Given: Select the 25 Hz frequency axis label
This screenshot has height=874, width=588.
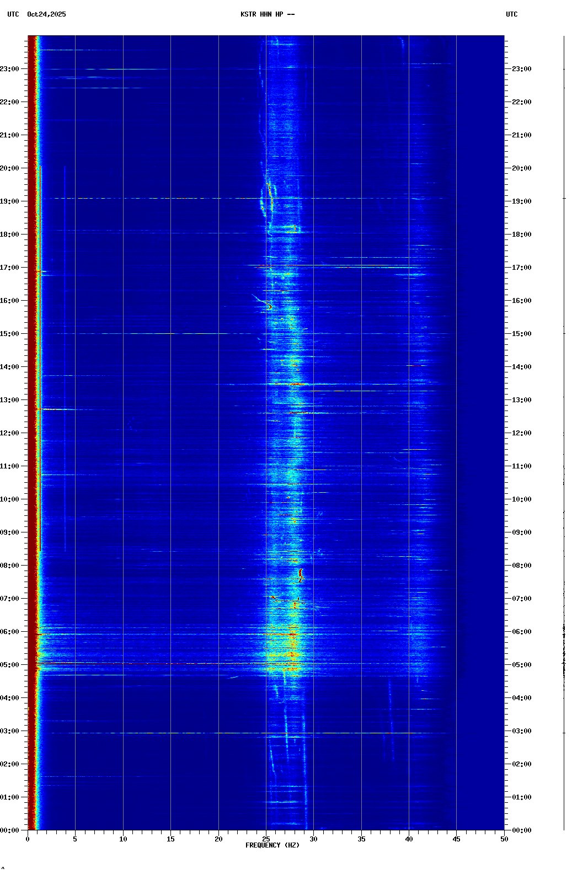Looking at the screenshot, I should click(x=266, y=839).
